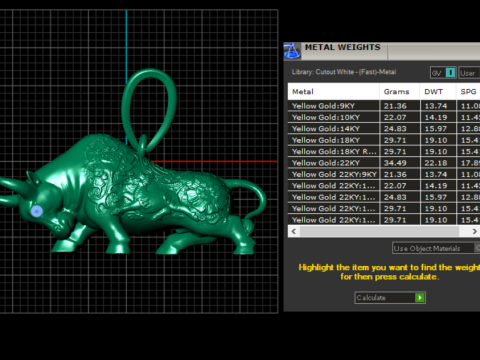Select the Yellow Gold:18KY row
This screenshot has width=480, height=360.
[384, 140]
